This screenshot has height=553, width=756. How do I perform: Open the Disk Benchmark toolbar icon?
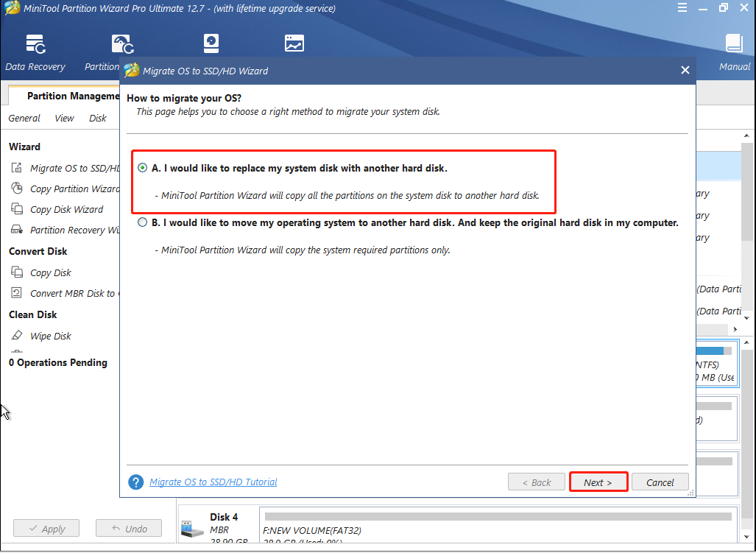coord(211,44)
